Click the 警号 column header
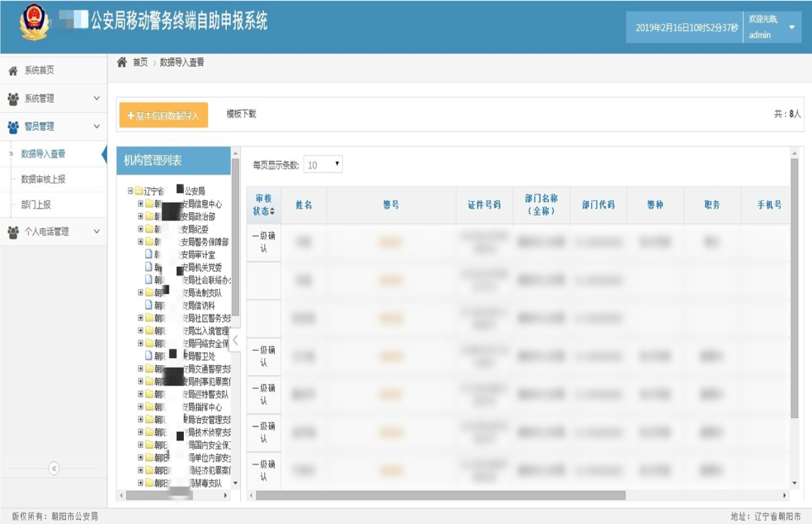812x524 pixels. [x=391, y=205]
